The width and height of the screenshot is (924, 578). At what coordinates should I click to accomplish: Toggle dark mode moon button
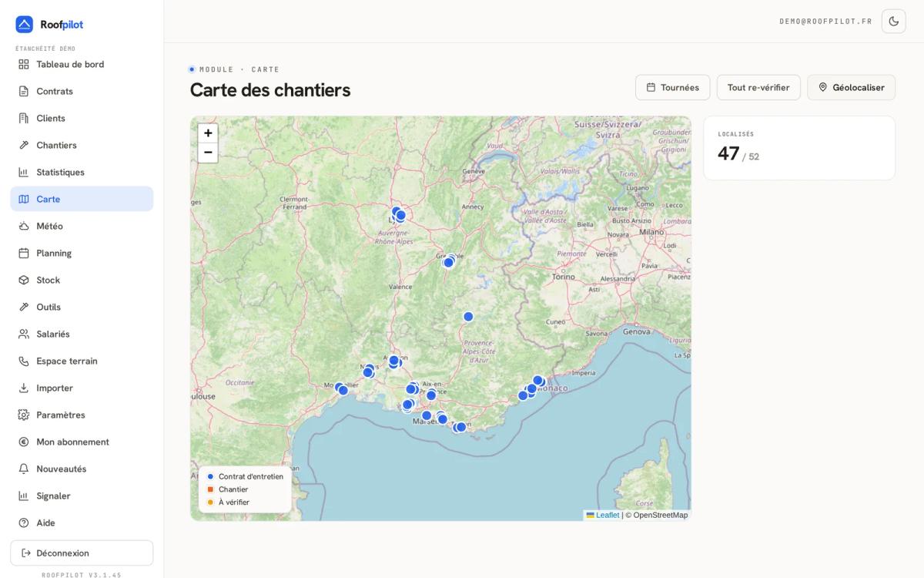tap(894, 21)
